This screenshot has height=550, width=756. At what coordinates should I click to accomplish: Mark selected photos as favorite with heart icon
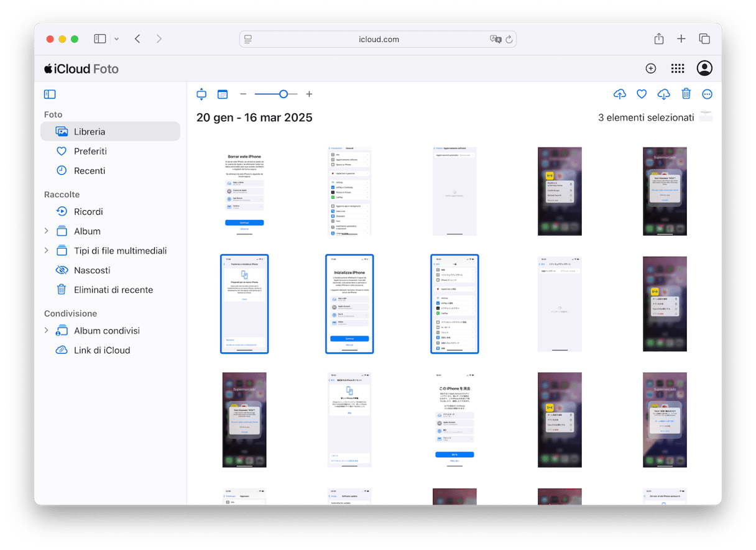click(x=642, y=94)
